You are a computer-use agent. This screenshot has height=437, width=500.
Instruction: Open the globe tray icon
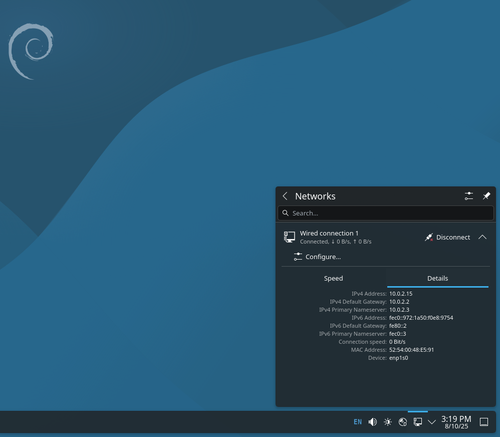coord(403,422)
